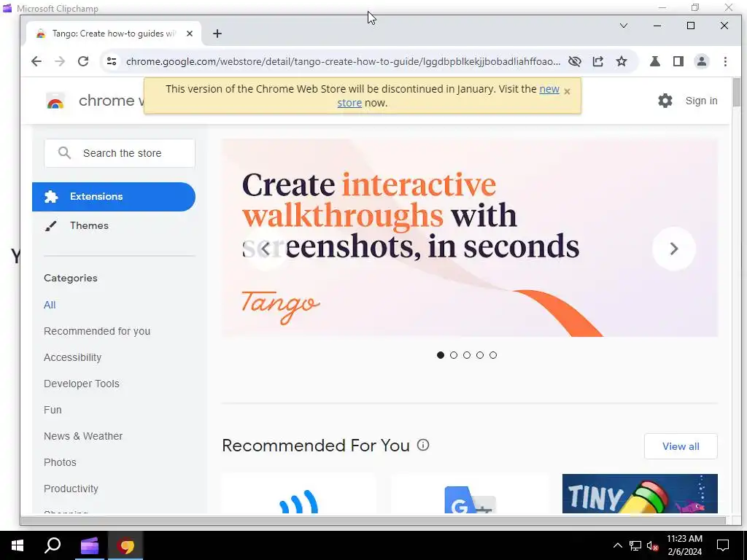The width and height of the screenshot is (747, 560).
Task: Show info about Recommended For You
Action: [x=423, y=445]
